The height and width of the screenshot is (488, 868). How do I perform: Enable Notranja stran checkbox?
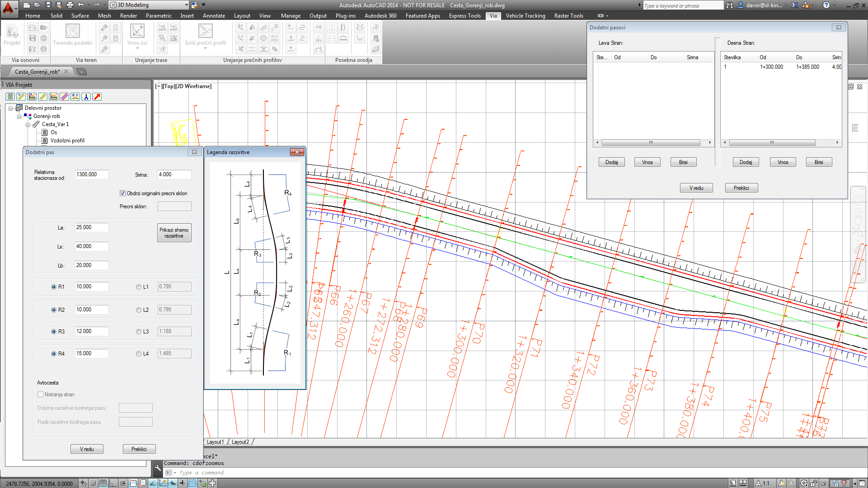(x=41, y=394)
